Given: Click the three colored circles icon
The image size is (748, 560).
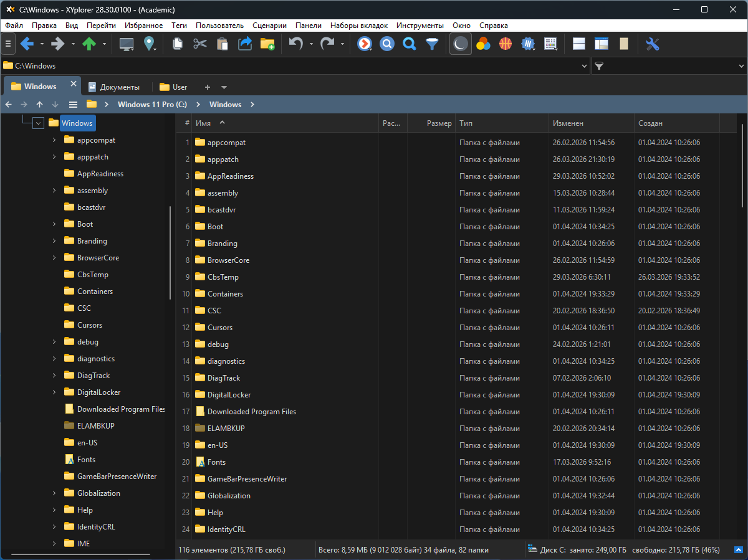Looking at the screenshot, I should coord(482,44).
